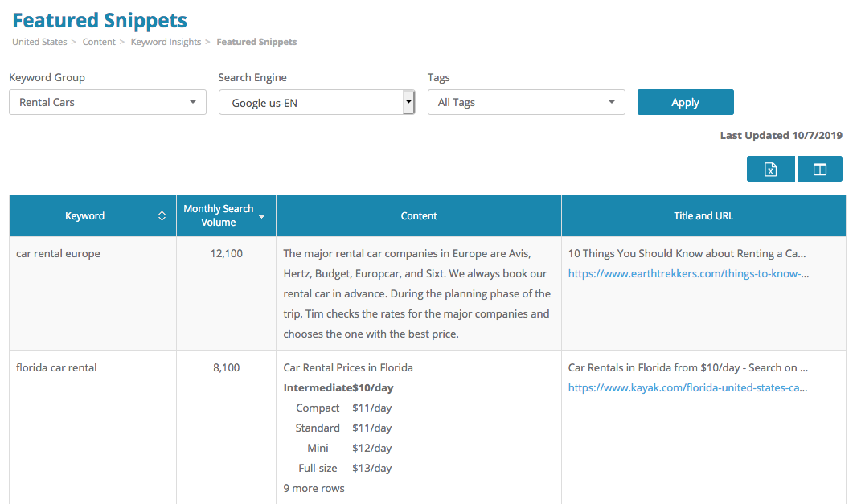The width and height of the screenshot is (857, 504).
Task: Open the All Tags dropdown chevron
Action: pos(611,102)
